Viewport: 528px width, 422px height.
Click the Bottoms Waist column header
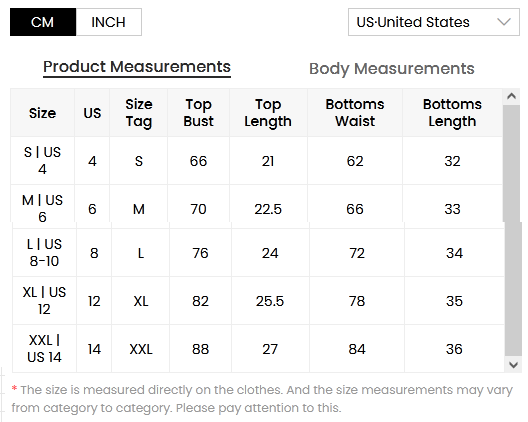[355, 113]
